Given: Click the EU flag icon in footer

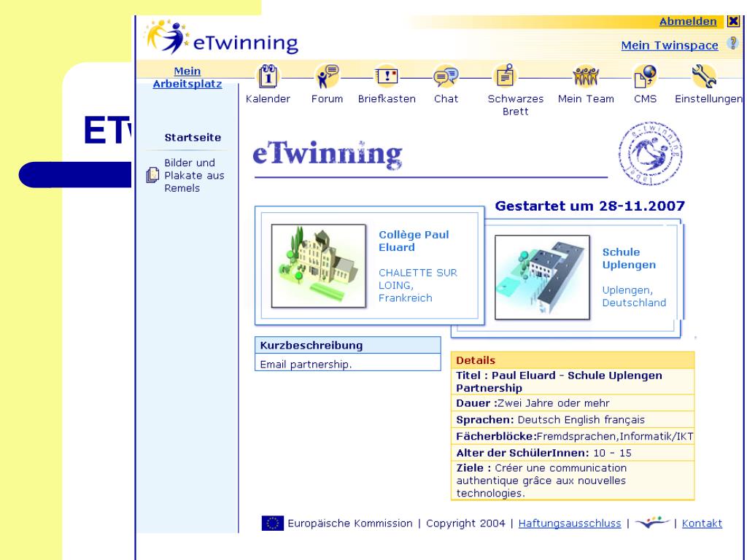Looking at the screenshot, I should (273, 523).
